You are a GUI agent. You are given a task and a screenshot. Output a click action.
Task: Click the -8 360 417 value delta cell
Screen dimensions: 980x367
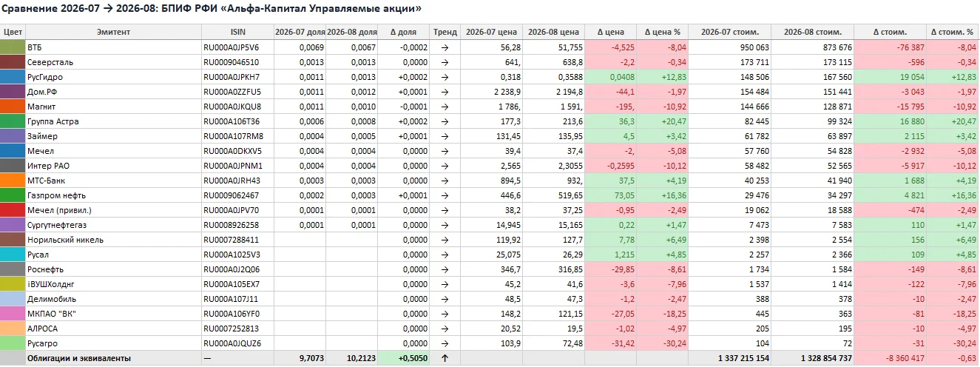(890, 358)
